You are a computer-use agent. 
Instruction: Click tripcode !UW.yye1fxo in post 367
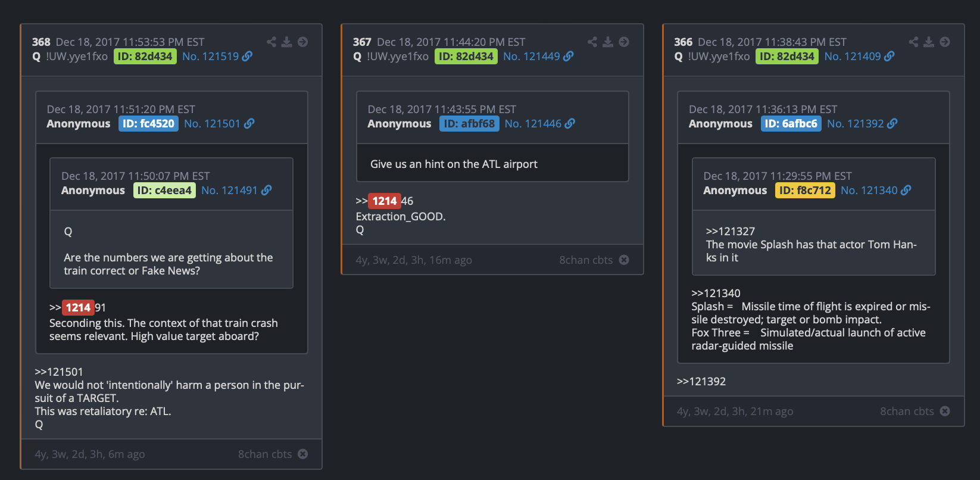pos(398,56)
